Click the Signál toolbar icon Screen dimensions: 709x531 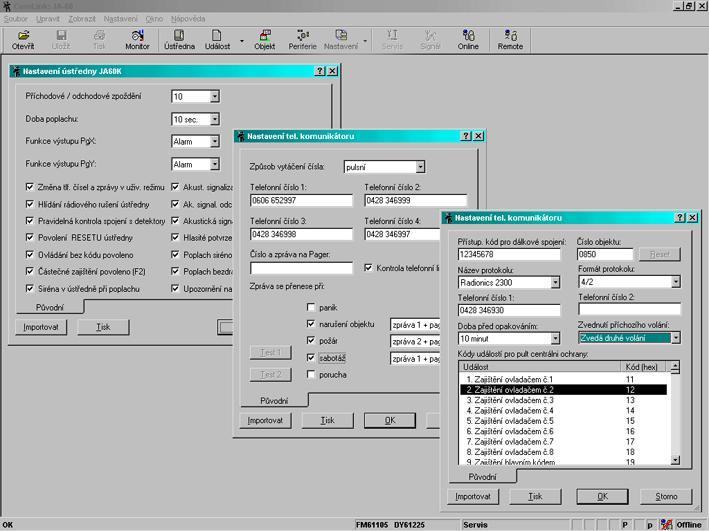(x=430, y=40)
